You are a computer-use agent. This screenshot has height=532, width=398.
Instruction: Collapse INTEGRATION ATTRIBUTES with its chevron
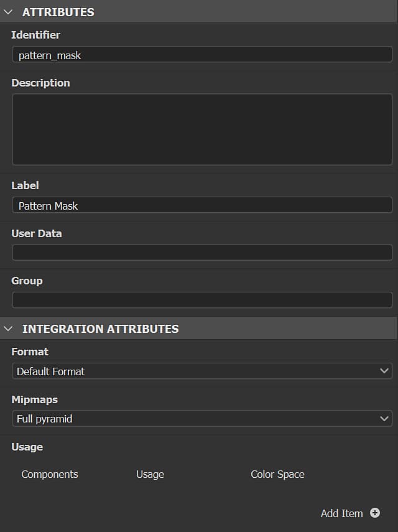[8, 329]
